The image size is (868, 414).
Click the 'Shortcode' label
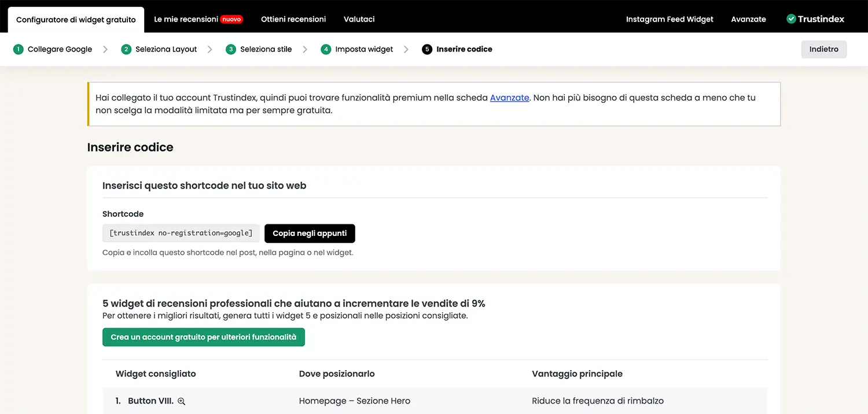click(123, 214)
